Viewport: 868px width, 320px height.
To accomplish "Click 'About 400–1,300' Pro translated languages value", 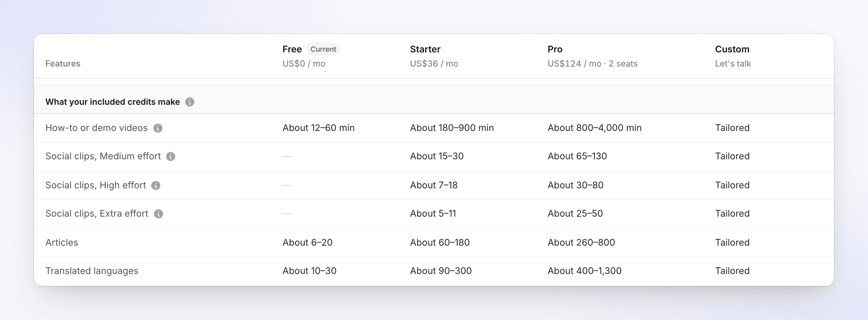I will (584, 271).
